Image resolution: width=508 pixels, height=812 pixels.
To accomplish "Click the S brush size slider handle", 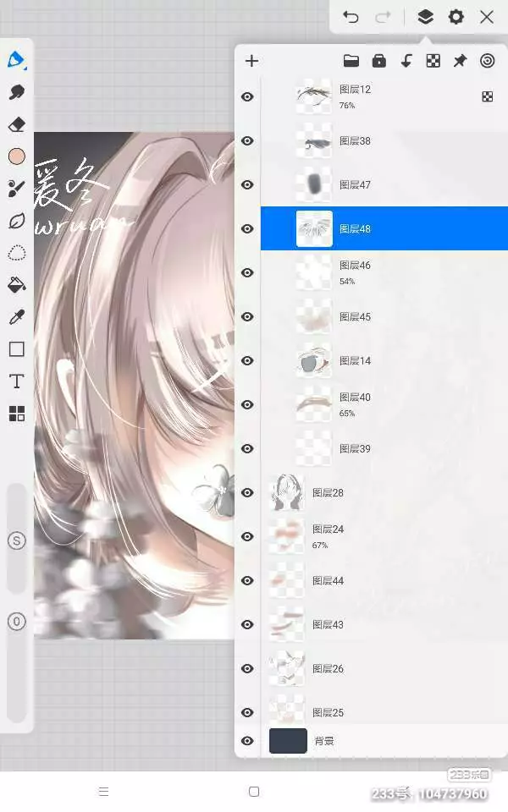I will point(17,540).
